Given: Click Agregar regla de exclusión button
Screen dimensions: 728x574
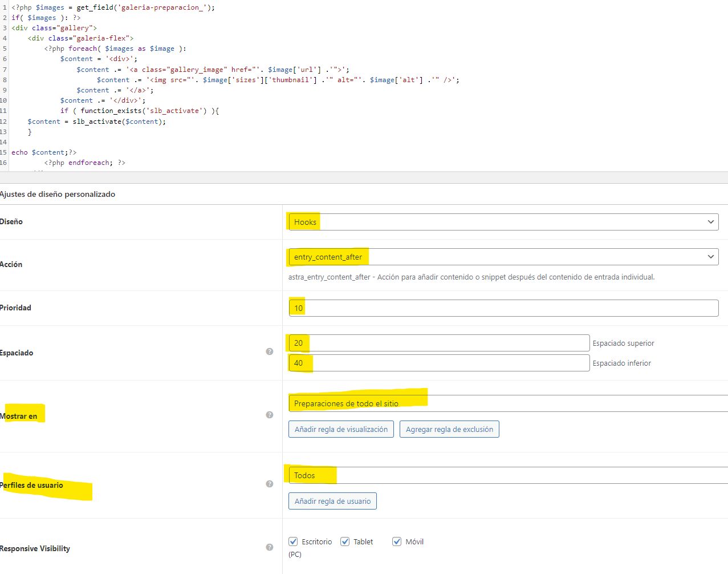Looking at the screenshot, I should pos(449,429).
